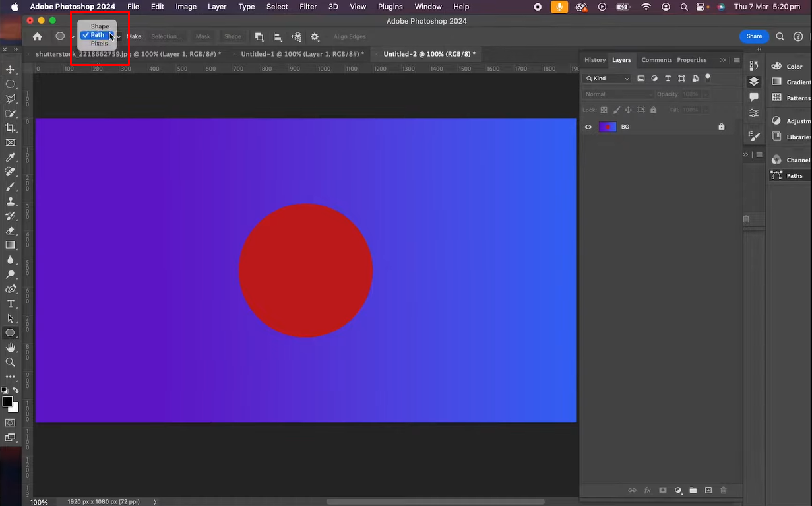Enable Path mode from the tool mode menu
The width and height of the screenshot is (812, 506).
[97, 35]
